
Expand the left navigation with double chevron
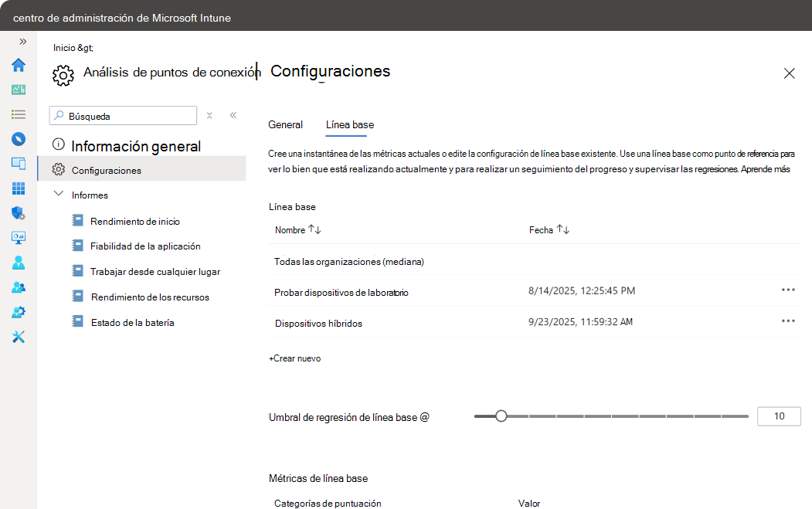tap(22, 42)
